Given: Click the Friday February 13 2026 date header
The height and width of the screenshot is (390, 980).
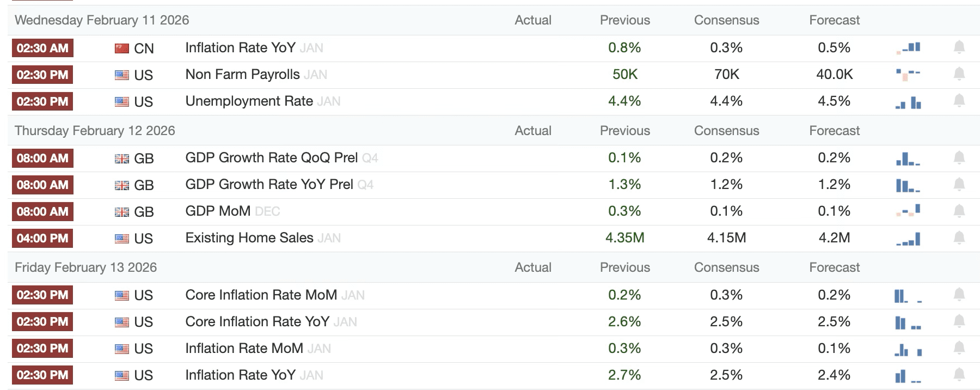Looking at the screenshot, I should [x=85, y=267].
